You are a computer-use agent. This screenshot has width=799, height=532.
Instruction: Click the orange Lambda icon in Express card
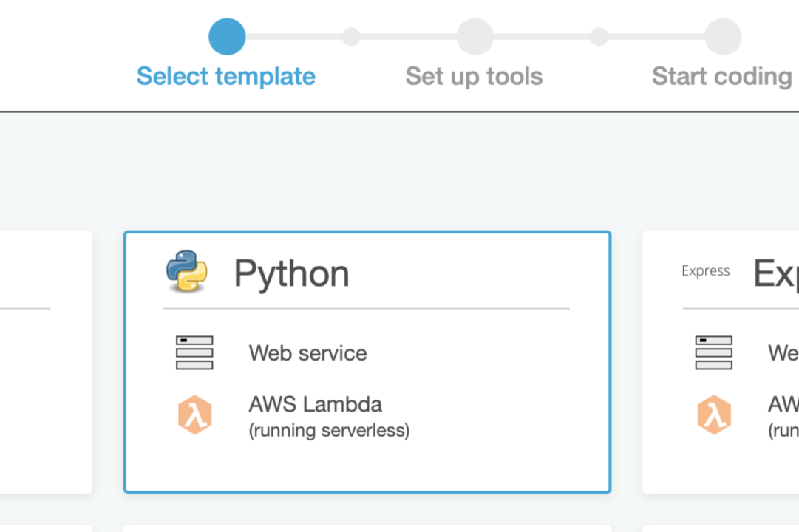click(x=714, y=415)
